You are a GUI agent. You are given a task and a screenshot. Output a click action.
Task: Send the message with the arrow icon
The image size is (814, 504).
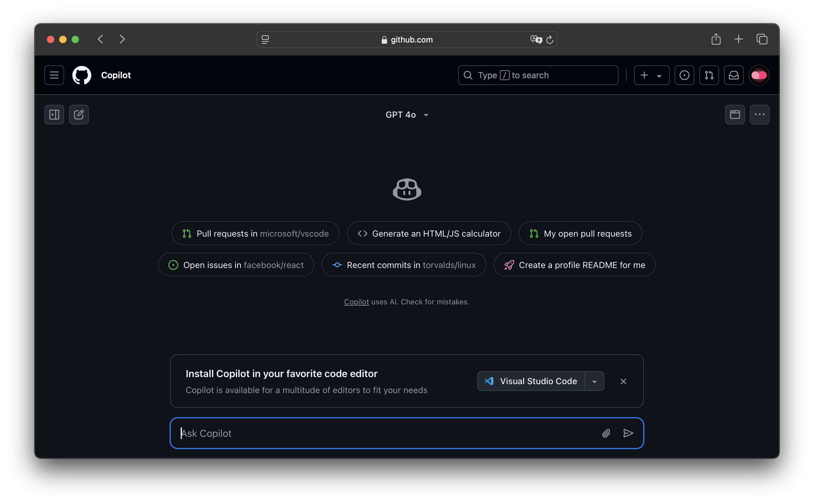628,433
